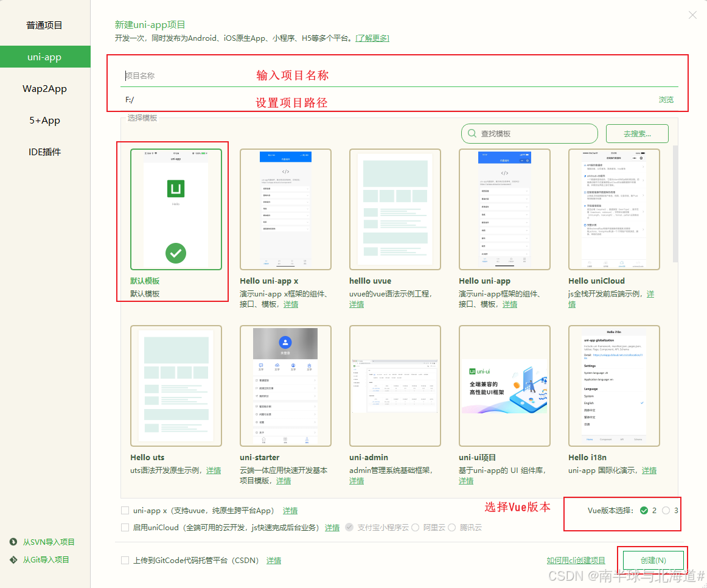Open the IDE插件 project type
The image size is (707, 588).
[x=44, y=152]
